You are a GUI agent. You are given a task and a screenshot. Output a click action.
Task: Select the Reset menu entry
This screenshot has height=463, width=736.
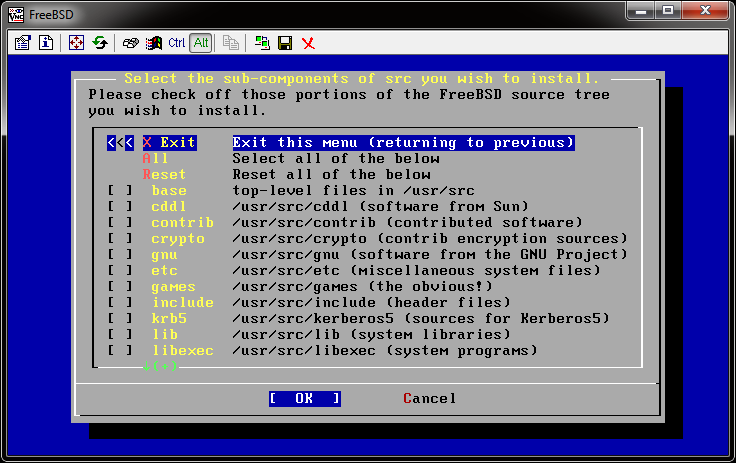coord(164,174)
